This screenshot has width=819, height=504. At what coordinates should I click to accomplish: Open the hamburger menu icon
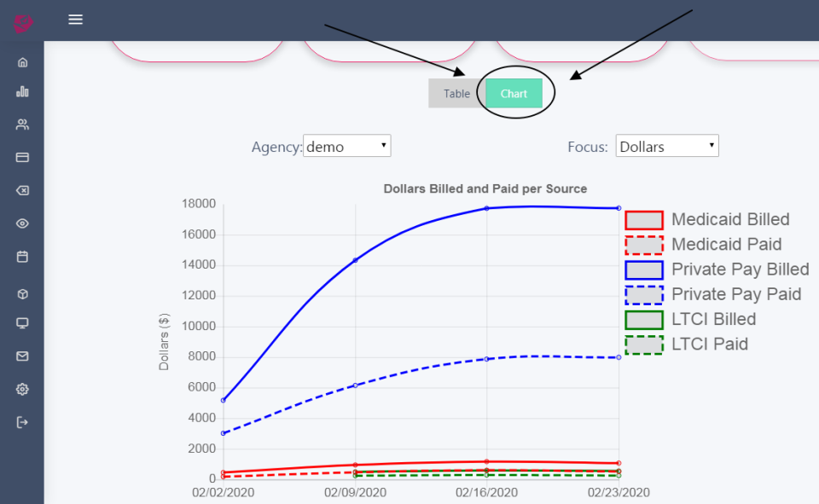(x=75, y=20)
